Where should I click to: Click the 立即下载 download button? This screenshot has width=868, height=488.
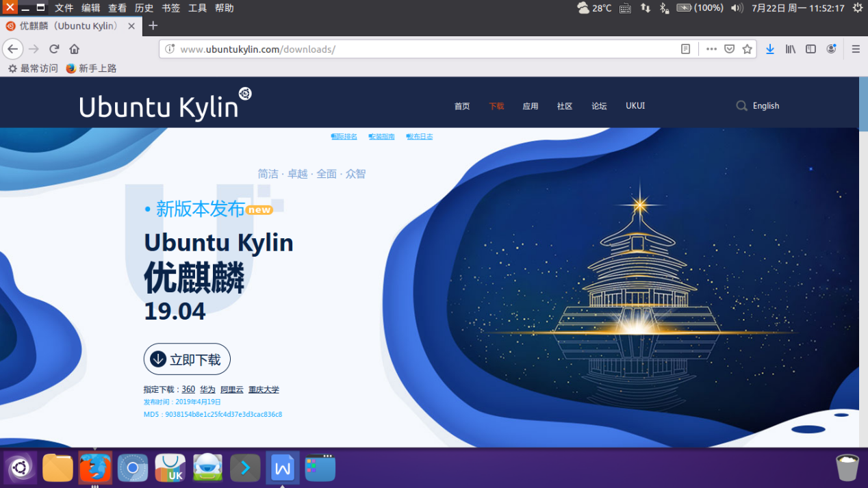click(187, 359)
